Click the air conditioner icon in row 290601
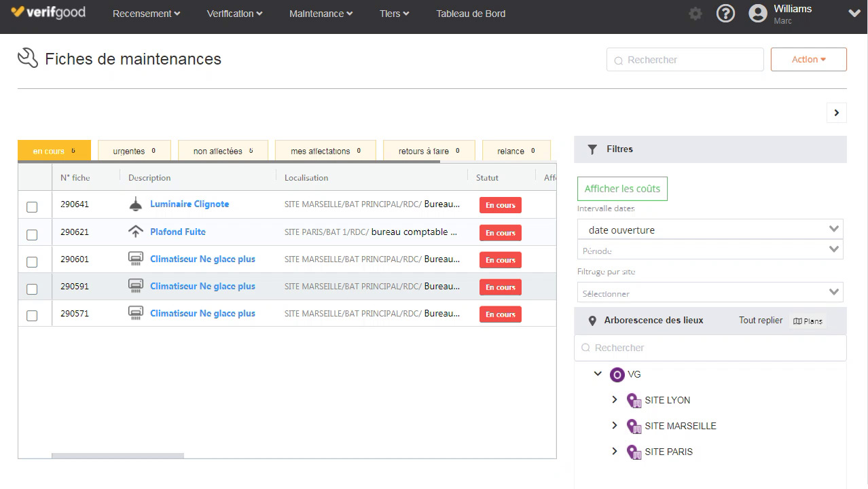The width and height of the screenshot is (868, 489). coord(135,259)
